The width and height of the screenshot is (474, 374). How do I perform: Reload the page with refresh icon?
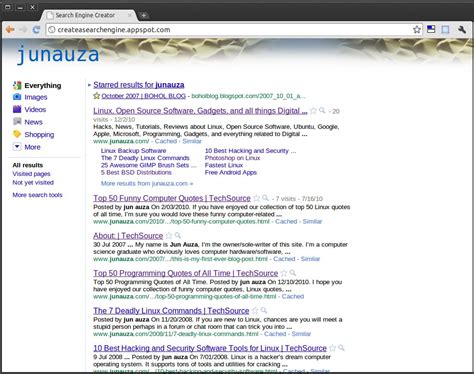[36, 30]
